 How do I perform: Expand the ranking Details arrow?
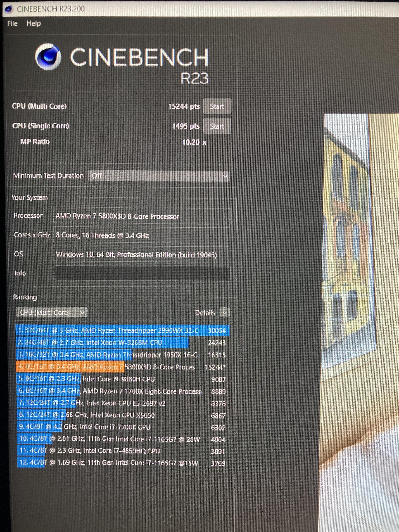click(x=225, y=313)
